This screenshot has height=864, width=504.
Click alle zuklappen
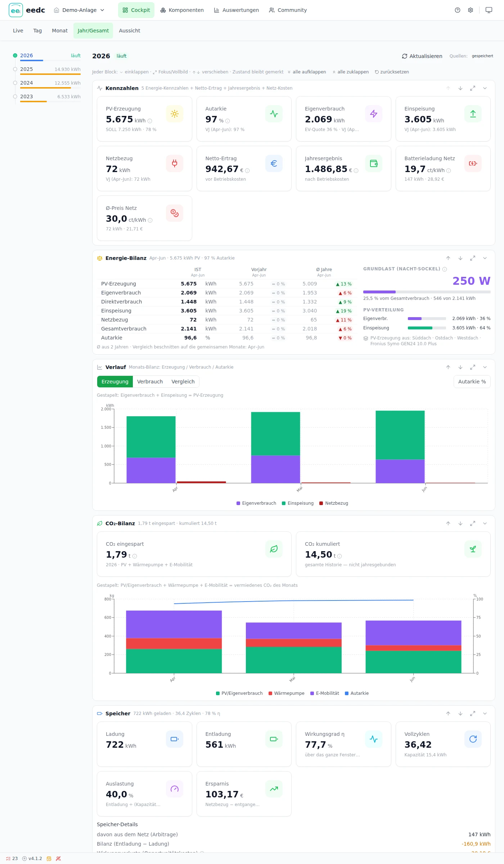click(351, 72)
